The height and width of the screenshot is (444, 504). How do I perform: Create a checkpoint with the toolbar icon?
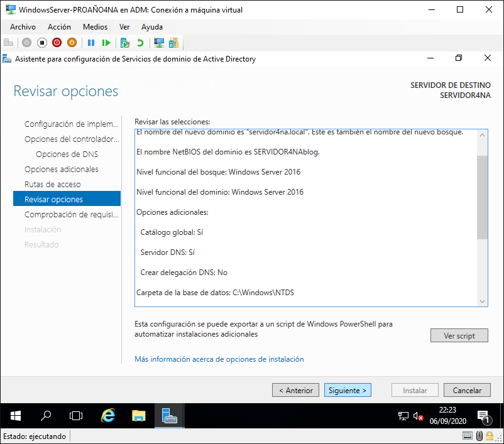[124, 43]
